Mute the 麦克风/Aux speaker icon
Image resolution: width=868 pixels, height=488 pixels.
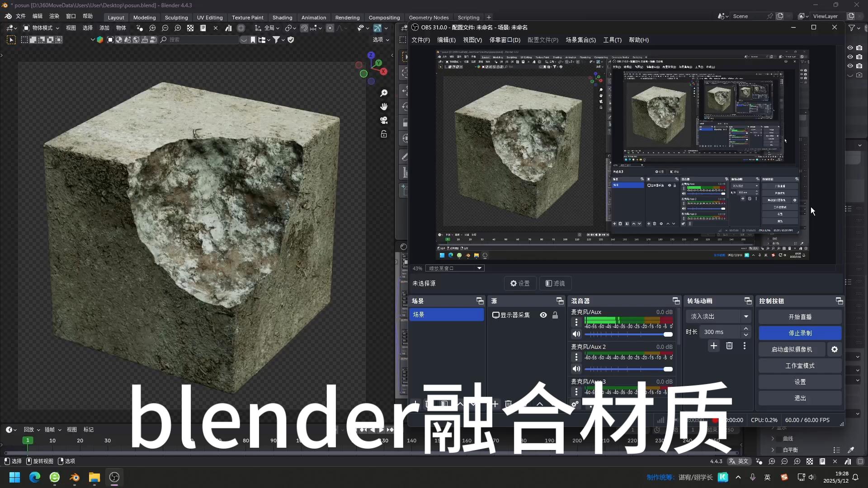576,334
